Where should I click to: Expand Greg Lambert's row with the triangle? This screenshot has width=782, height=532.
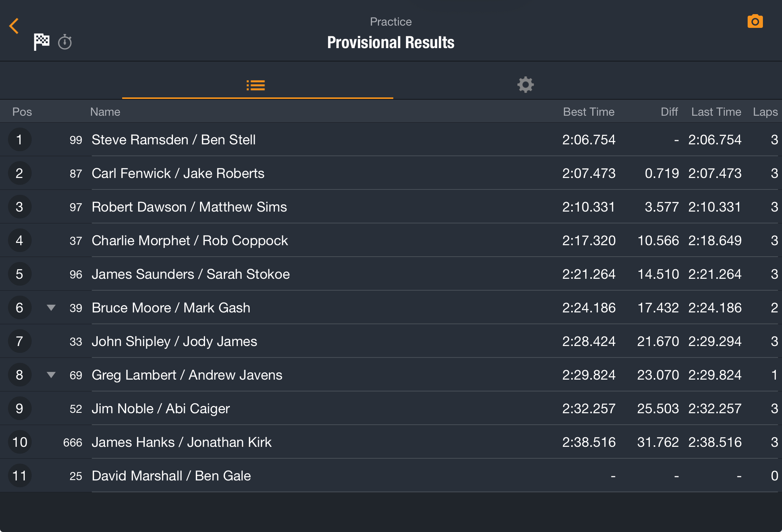[51, 375]
